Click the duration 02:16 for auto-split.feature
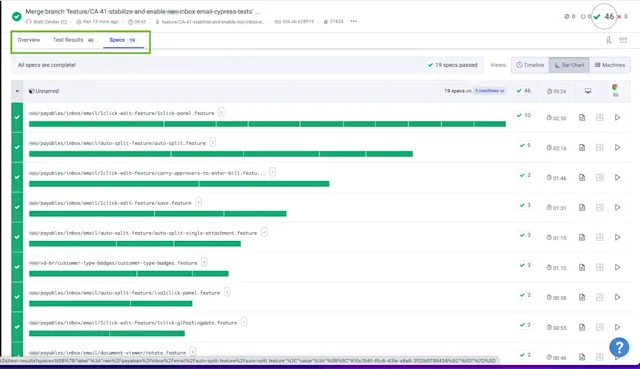The width and height of the screenshot is (640, 369). point(556,148)
